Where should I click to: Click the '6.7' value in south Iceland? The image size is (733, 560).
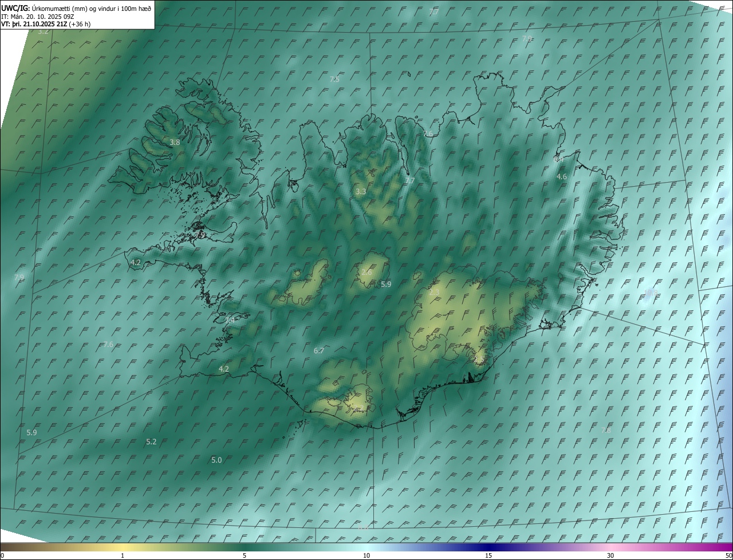pos(319,350)
